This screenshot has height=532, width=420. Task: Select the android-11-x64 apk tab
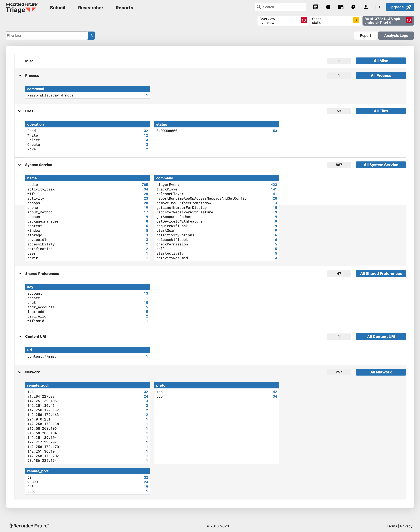coord(388,21)
